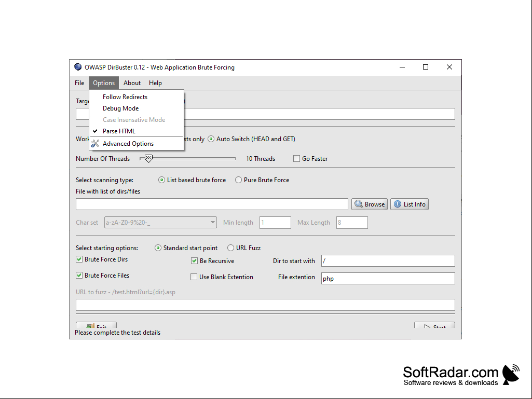Enable Follow Redirects option
Viewport: 532px width, 399px height.
[x=137, y=97]
